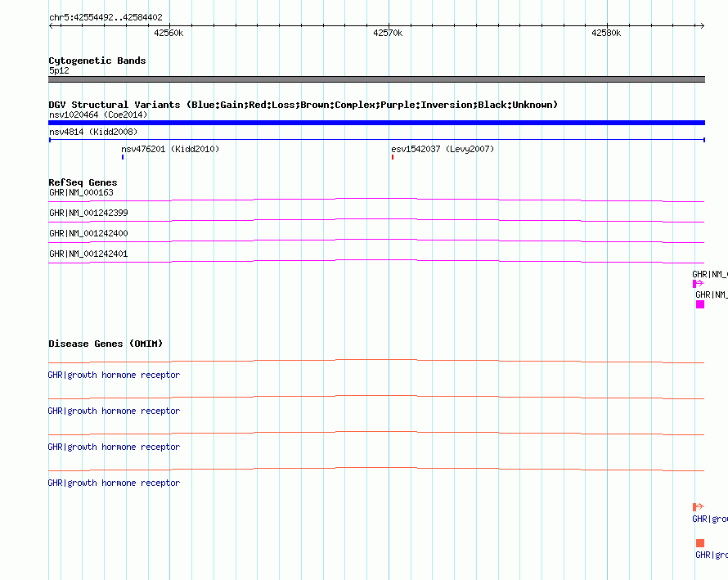Click the magenta arrow glyph of the truncated GHR transcript
Viewport: 728px width, 580px height.
pos(699,284)
